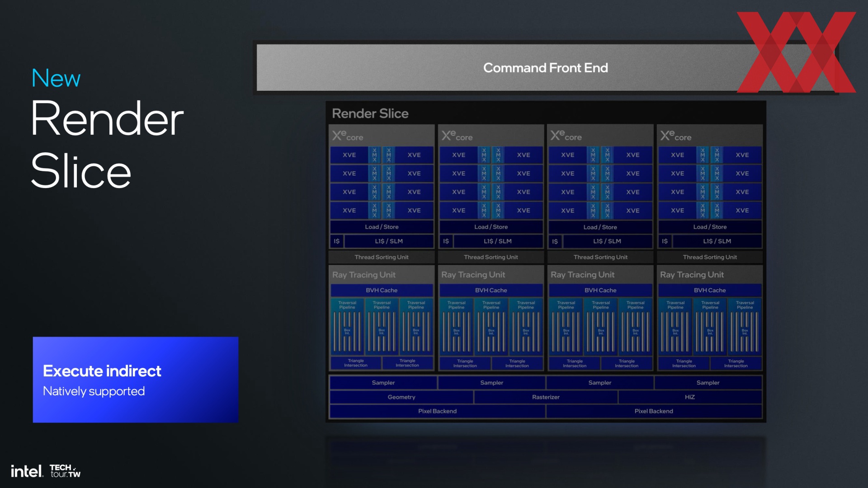Click BVH Cache in first Ray Tracing Unit
This screenshot has width=868, height=488.
coord(382,290)
